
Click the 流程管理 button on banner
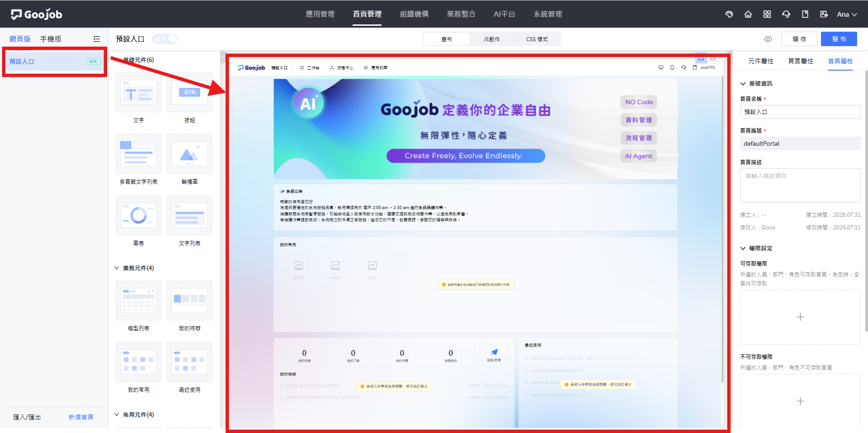point(639,138)
